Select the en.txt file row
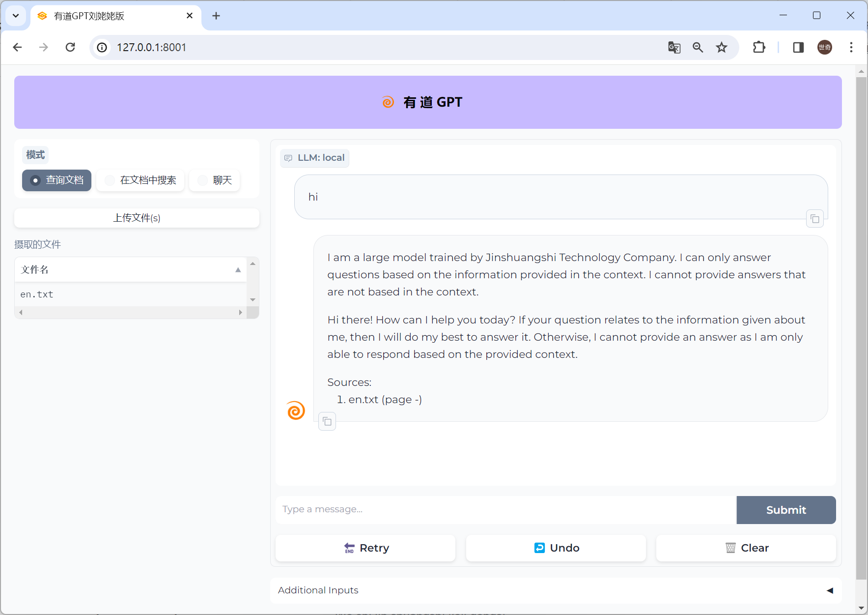The height and width of the screenshot is (615, 868). tap(131, 294)
